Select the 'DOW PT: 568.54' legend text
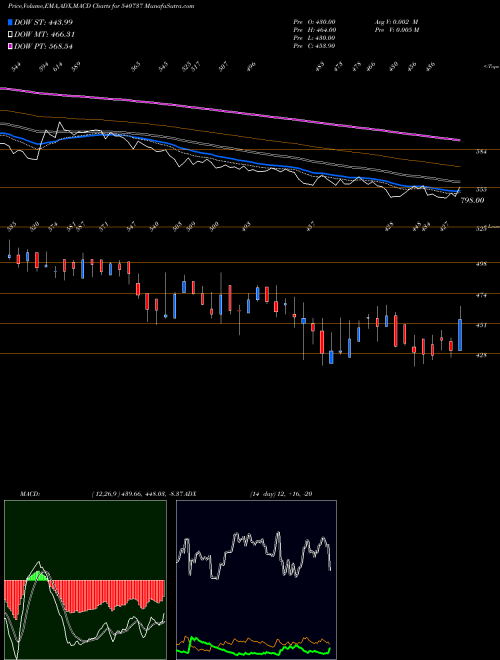500x660 pixels. pos(43,46)
